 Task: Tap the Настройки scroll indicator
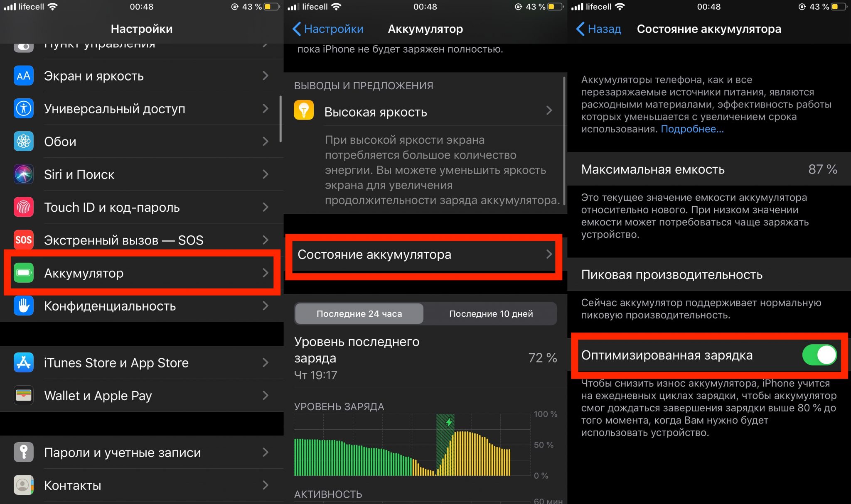(281, 119)
